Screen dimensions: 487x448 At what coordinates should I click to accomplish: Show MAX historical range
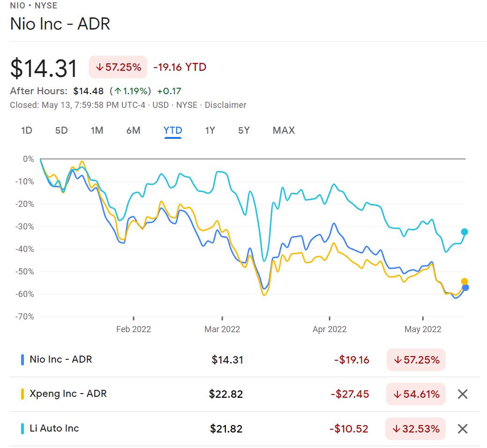coord(284,130)
